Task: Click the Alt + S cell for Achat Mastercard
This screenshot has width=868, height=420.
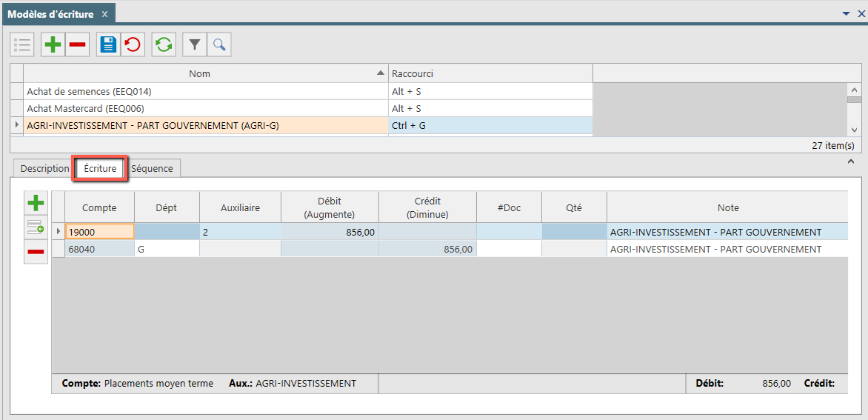Action: [490, 108]
